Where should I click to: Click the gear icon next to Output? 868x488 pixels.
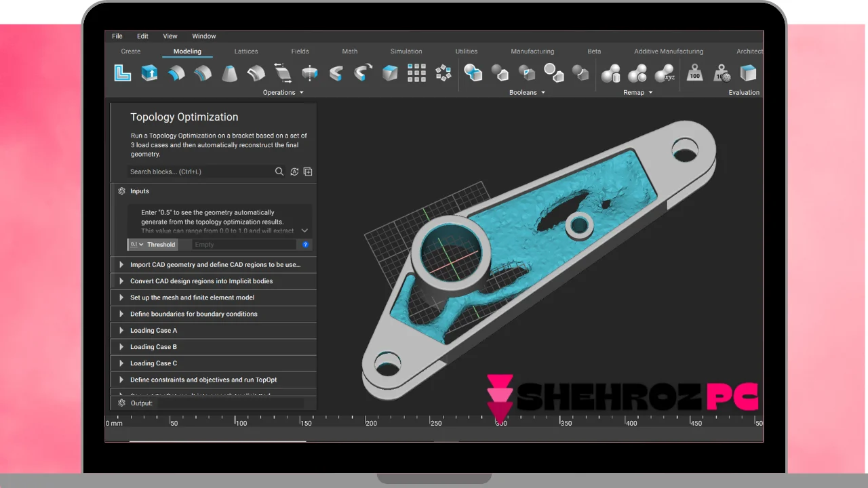tap(121, 403)
